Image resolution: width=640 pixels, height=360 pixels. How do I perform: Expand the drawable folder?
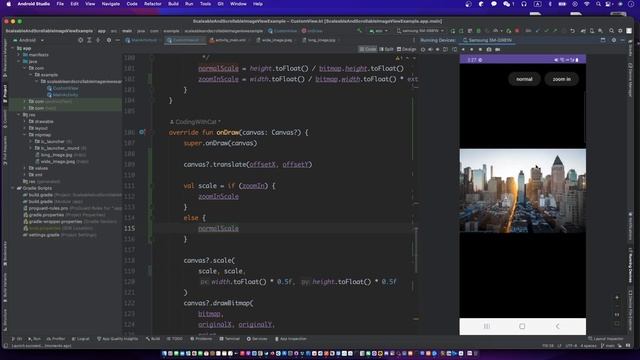(x=25, y=122)
